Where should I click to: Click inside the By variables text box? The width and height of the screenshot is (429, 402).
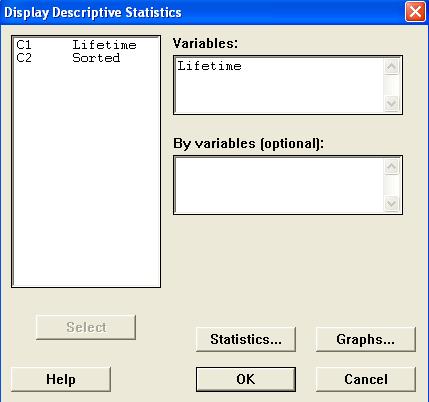point(279,185)
